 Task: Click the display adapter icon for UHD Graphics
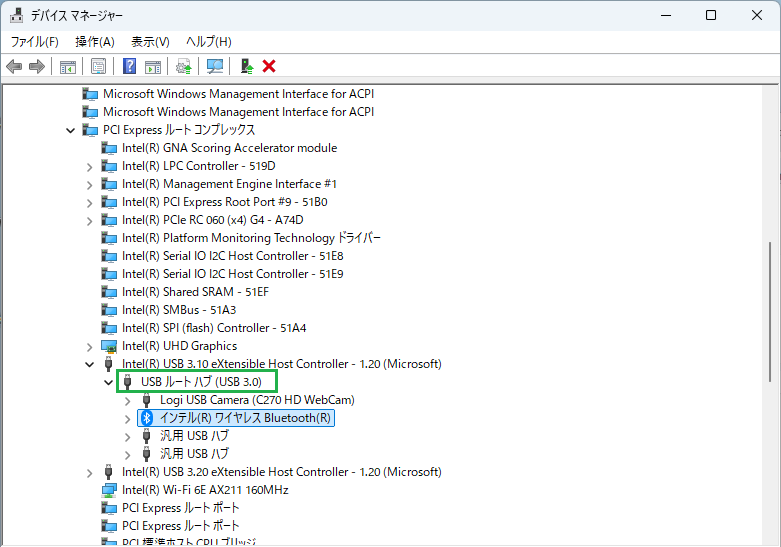[109, 346]
